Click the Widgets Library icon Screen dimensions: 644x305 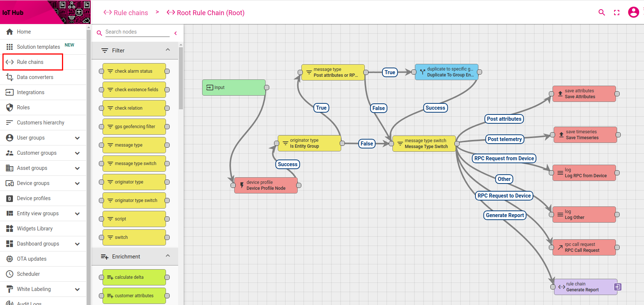click(10, 229)
